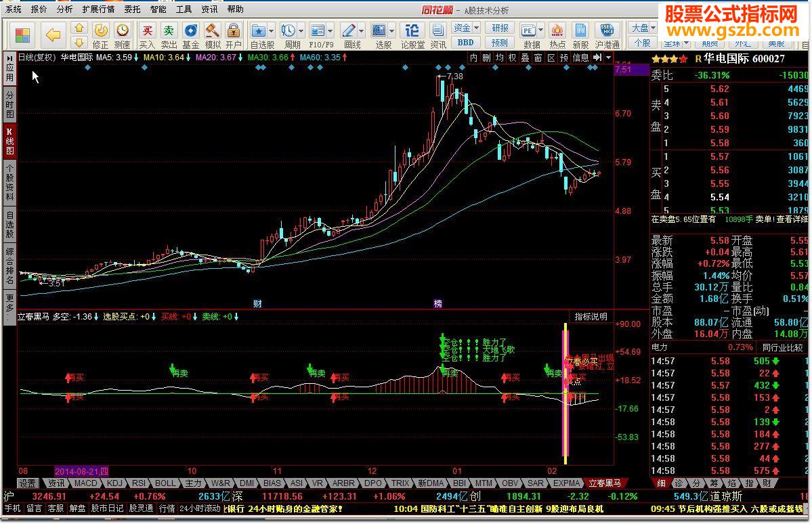
Task: Expand the 数据 dropdown arrow
Action: [x=540, y=30]
